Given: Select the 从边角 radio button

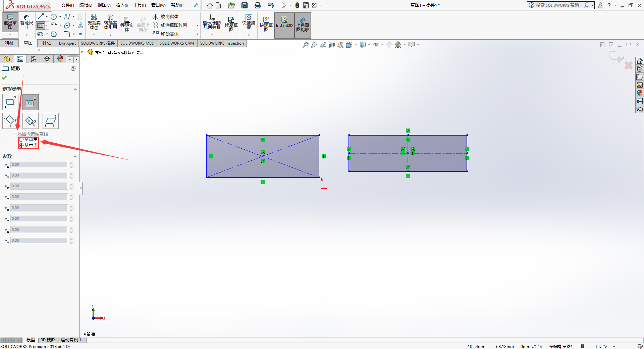Looking at the screenshot, I should pos(21,139).
